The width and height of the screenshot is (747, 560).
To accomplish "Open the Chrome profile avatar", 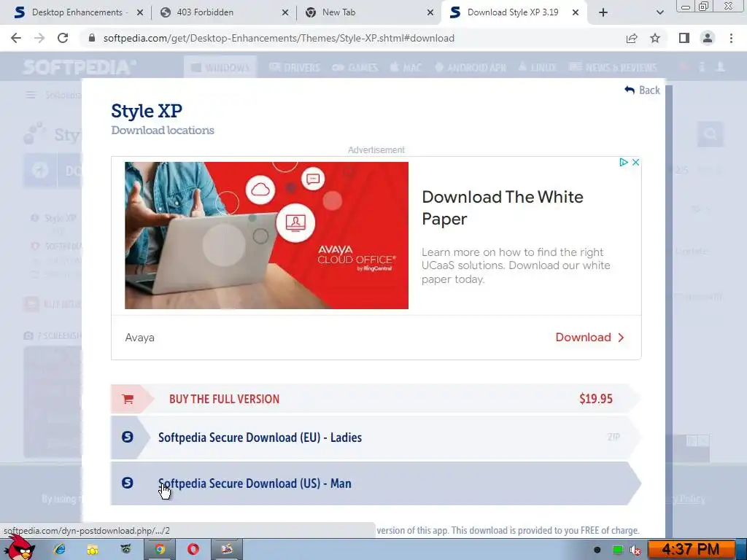I will click(708, 38).
